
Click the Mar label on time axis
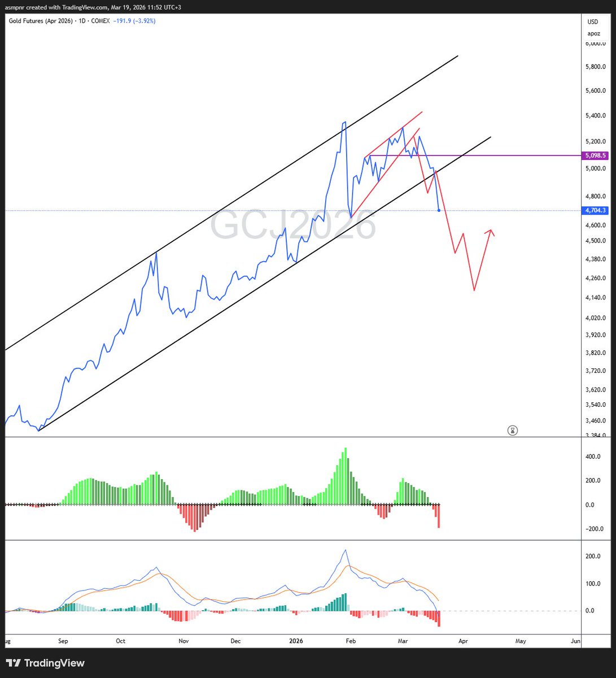(x=402, y=641)
